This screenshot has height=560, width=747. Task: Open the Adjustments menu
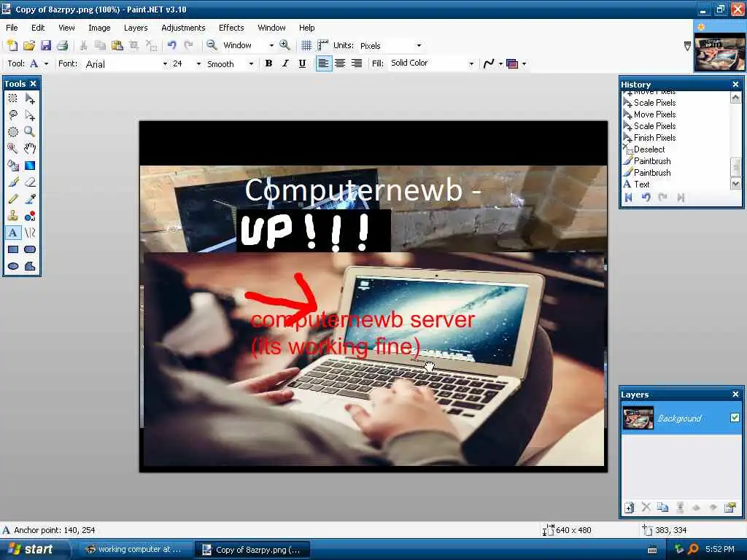(183, 28)
